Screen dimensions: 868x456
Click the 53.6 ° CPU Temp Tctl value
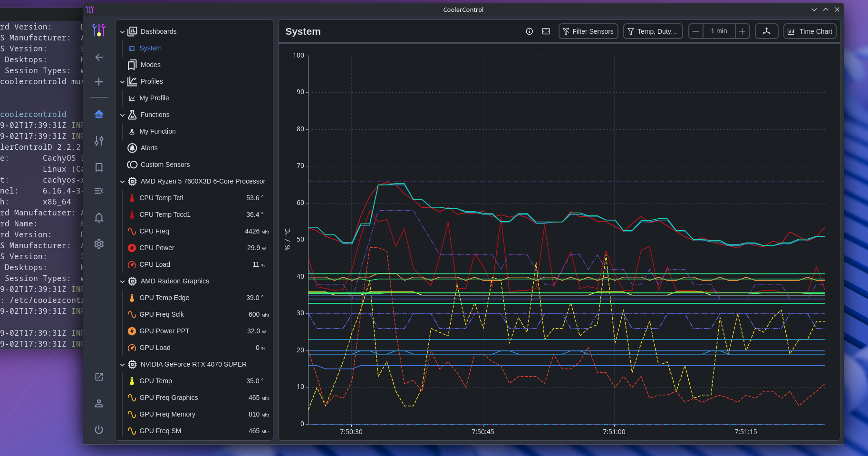click(x=254, y=198)
